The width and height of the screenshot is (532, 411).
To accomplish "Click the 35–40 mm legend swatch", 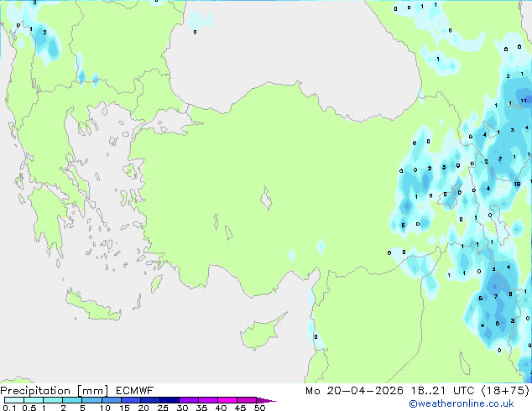I will [207, 400].
